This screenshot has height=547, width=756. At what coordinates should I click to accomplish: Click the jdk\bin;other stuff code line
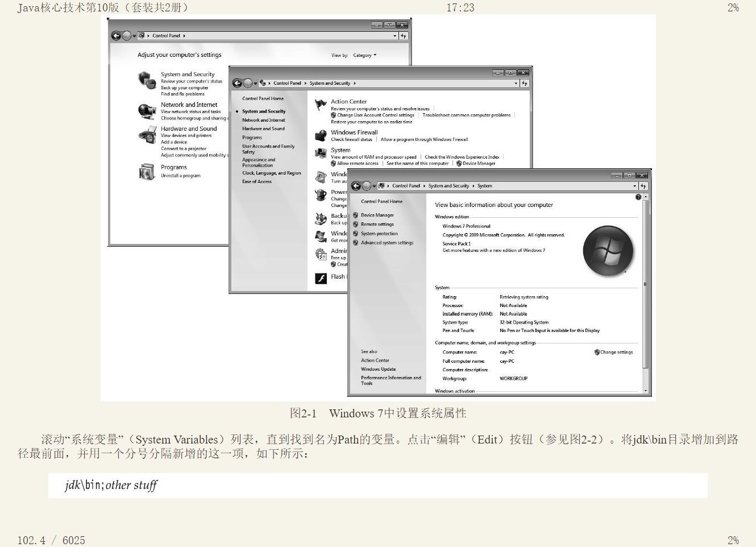111,485
